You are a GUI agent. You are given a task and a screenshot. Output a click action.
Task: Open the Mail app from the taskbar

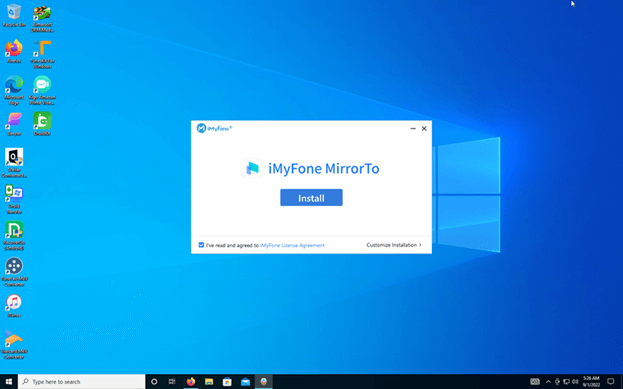point(246,381)
